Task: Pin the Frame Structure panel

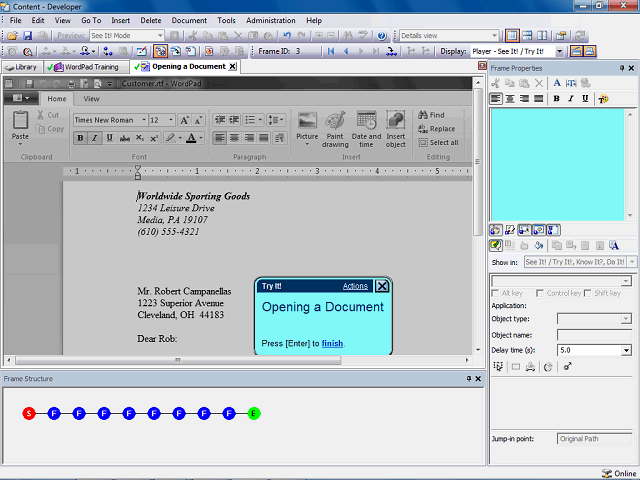Action: tap(469, 379)
